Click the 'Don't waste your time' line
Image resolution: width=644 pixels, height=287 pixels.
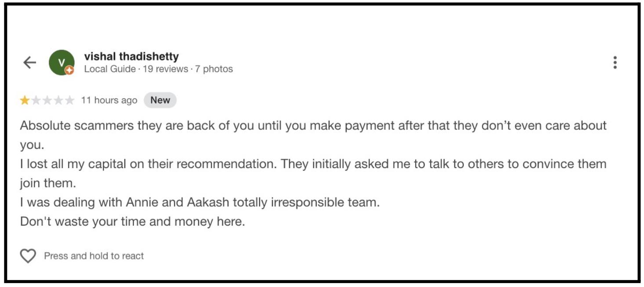click(x=132, y=222)
